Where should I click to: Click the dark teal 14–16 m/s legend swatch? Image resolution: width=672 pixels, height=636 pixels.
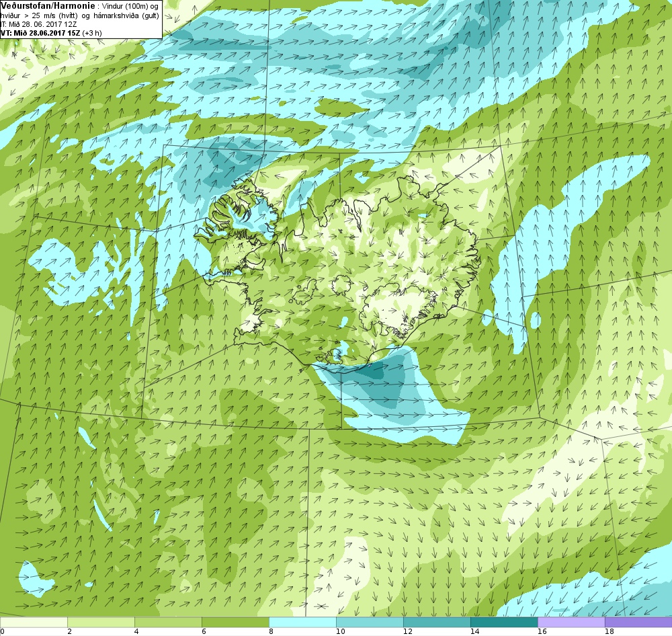[x=504, y=621]
